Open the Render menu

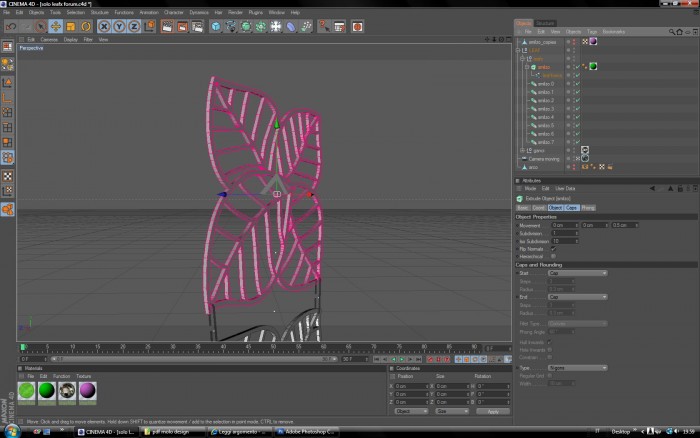click(235, 13)
